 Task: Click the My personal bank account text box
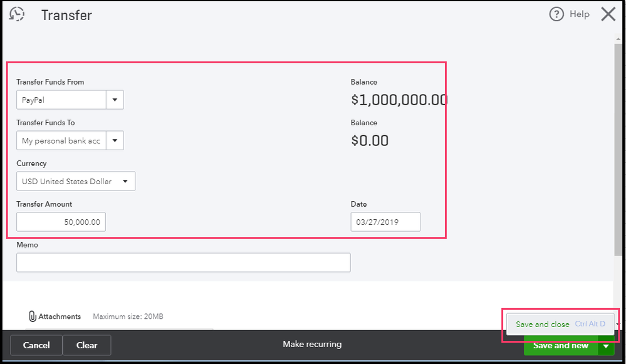(61, 141)
